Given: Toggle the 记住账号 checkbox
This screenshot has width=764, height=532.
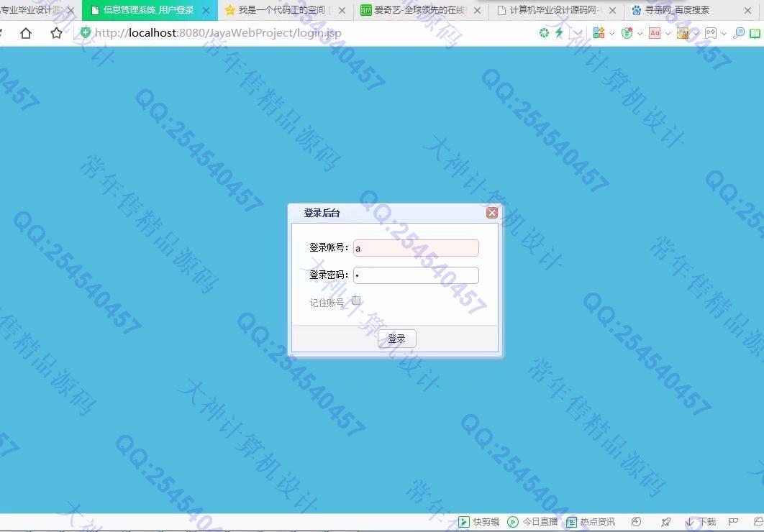Looking at the screenshot, I should pos(356,301).
